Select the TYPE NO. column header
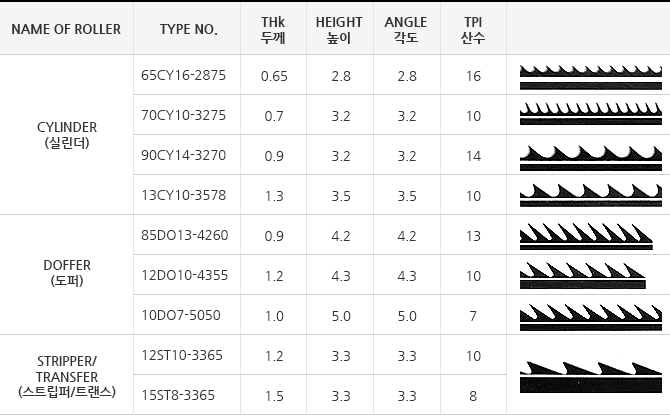 (x=187, y=29)
